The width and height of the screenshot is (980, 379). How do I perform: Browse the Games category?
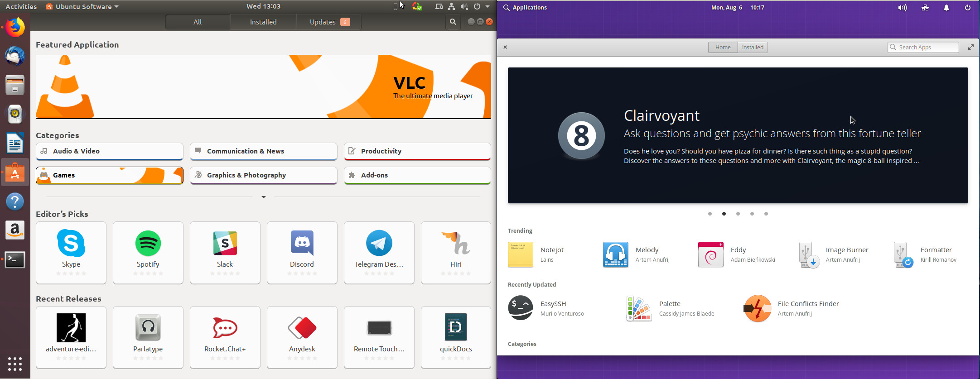tap(110, 175)
